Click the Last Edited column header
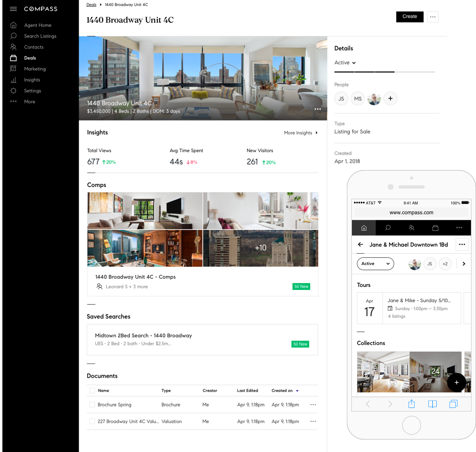This screenshot has height=452, width=476. pyautogui.click(x=247, y=390)
